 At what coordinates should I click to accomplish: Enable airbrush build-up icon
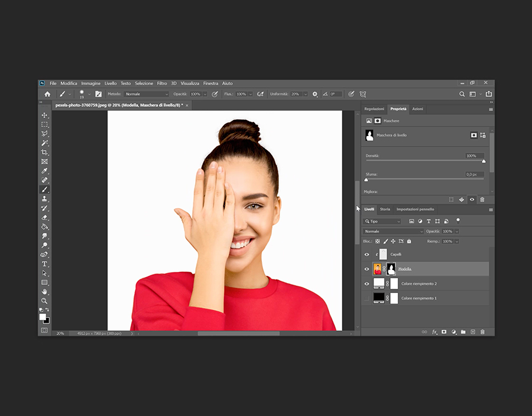pyautogui.click(x=260, y=94)
